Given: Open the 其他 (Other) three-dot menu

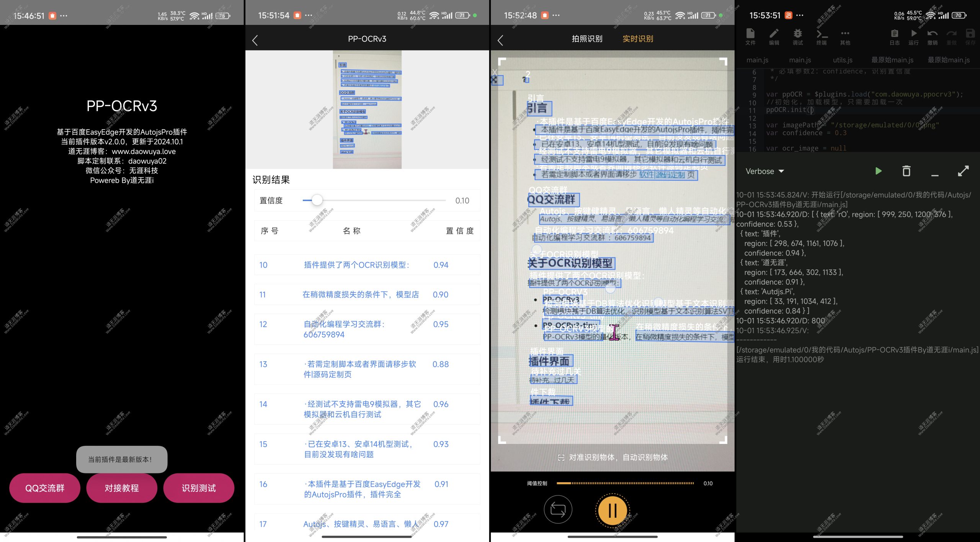Looking at the screenshot, I should click(x=845, y=37).
